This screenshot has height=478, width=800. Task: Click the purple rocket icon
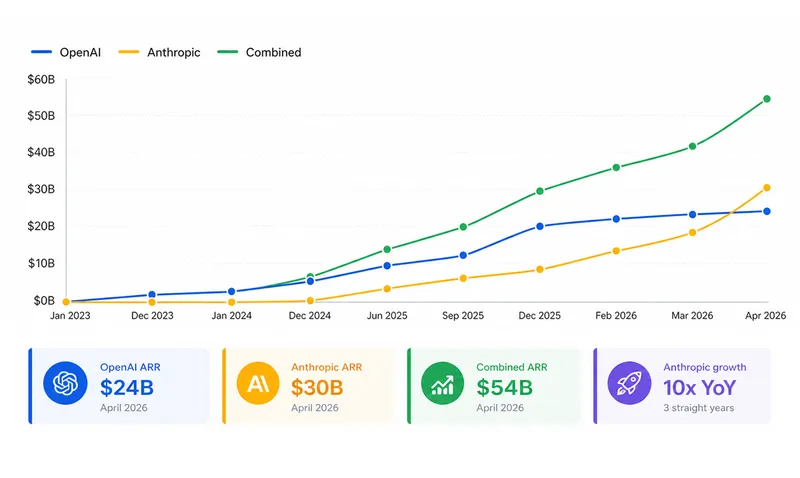pos(629,383)
